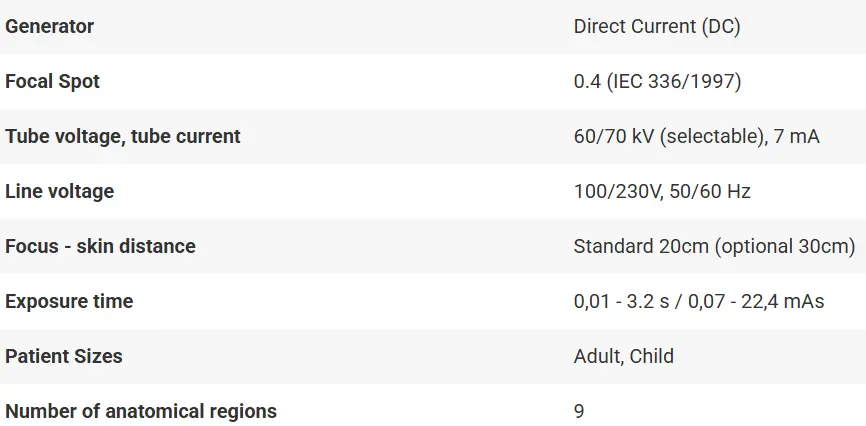Image resolution: width=866 pixels, height=426 pixels.
Task: Click the Patient Sizes label
Action: tap(64, 356)
